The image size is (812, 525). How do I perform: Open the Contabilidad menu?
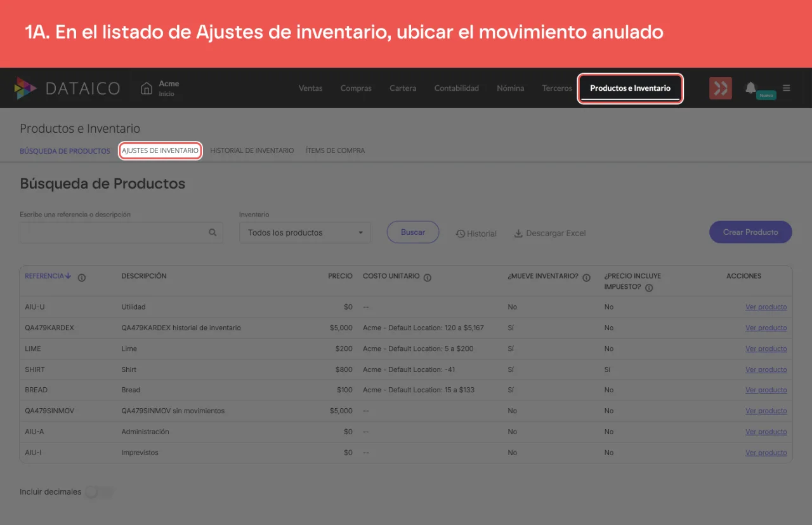(457, 88)
